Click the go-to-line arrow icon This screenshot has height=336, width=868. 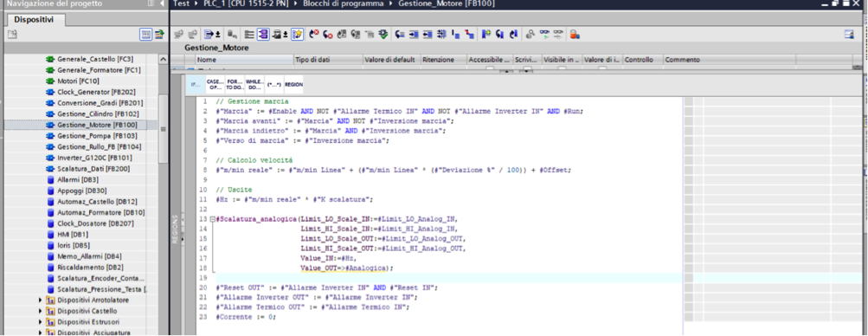pyautogui.click(x=400, y=35)
